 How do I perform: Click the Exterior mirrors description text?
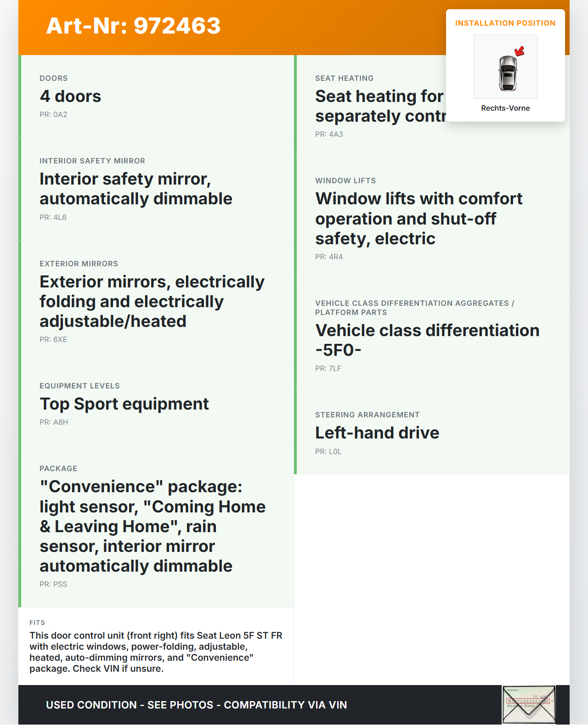[x=152, y=301]
